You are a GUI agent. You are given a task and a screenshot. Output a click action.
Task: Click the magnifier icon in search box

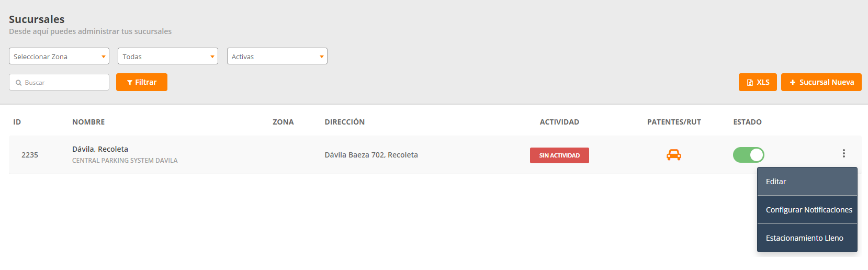coord(19,83)
